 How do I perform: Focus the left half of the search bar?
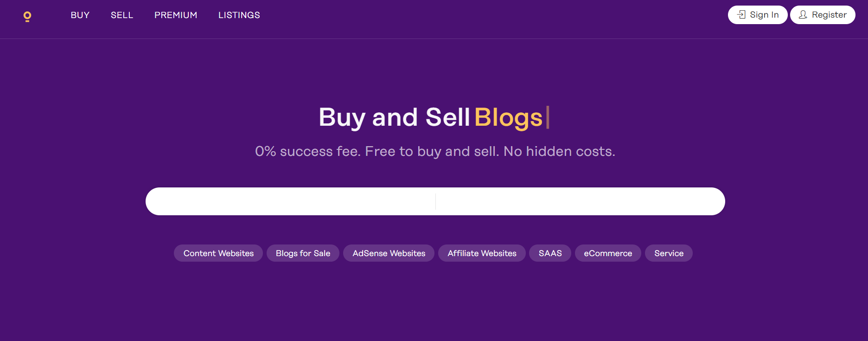[291, 201]
